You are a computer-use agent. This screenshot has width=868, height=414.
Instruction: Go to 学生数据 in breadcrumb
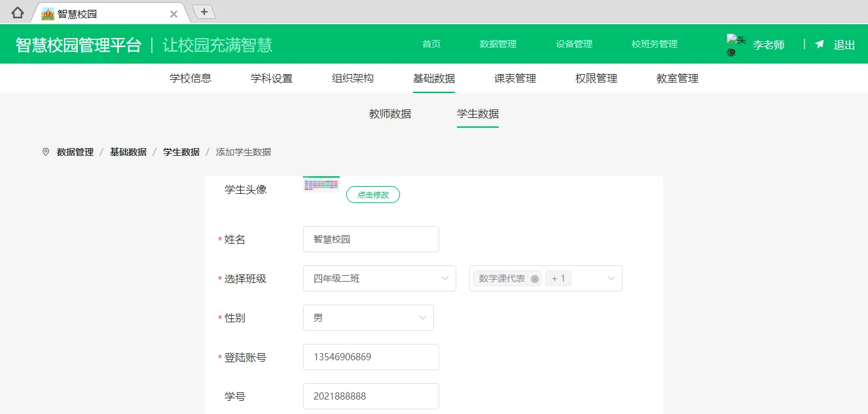[x=181, y=152]
